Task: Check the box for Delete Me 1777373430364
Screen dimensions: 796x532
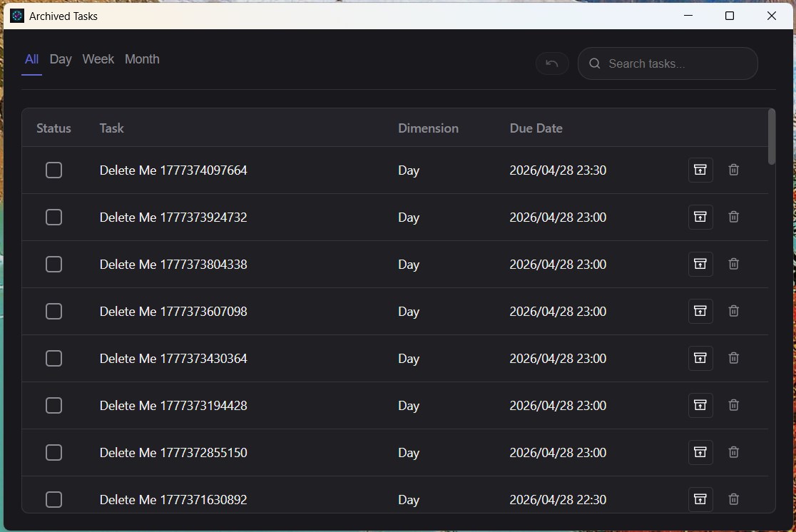Action: [53, 359]
